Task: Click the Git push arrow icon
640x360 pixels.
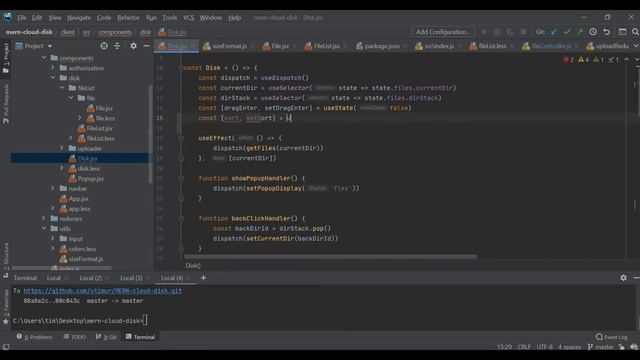Action: [580, 32]
